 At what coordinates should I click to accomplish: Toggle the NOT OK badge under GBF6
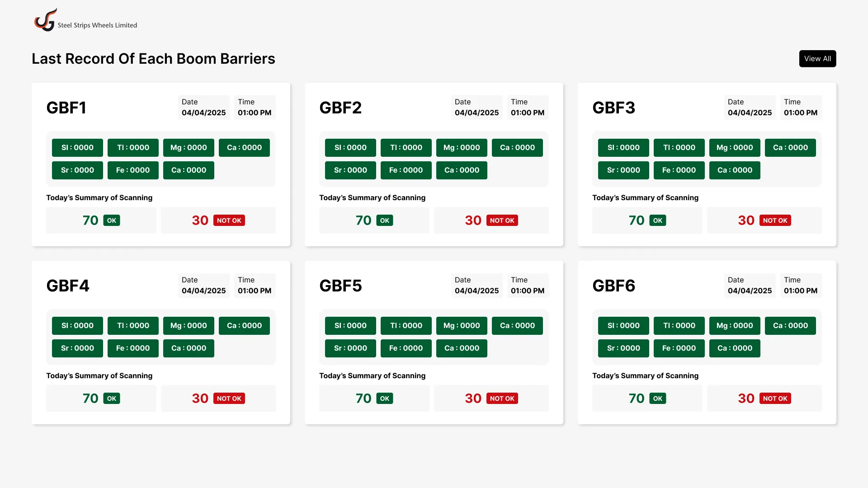coord(775,398)
